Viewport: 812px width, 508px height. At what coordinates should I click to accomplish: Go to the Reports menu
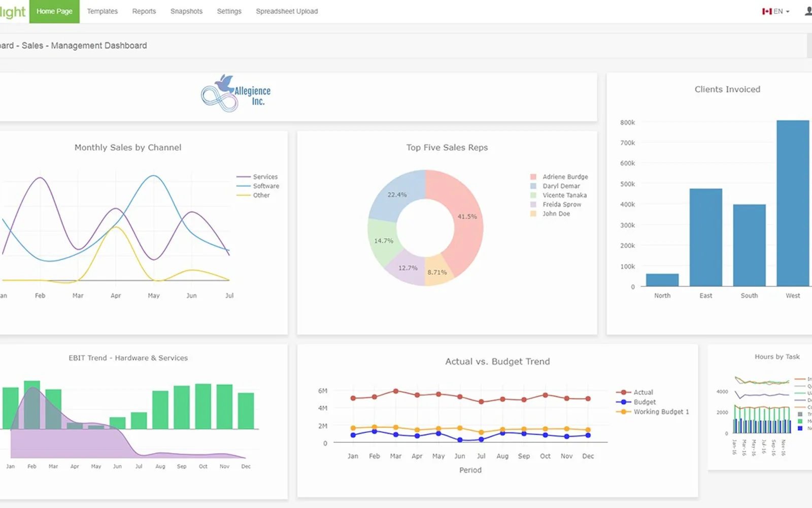click(x=144, y=11)
